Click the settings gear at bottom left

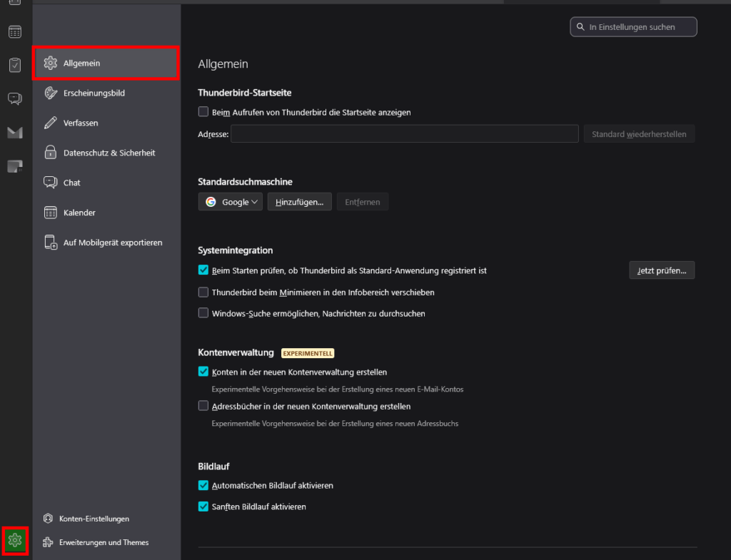(15, 541)
